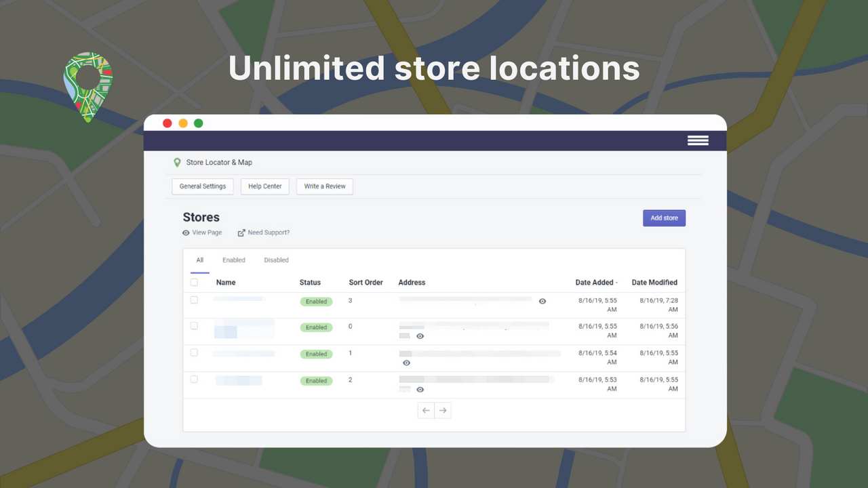The width and height of the screenshot is (868, 488).
Task: Check the select-all checkbox in the table header
Action: pos(195,281)
